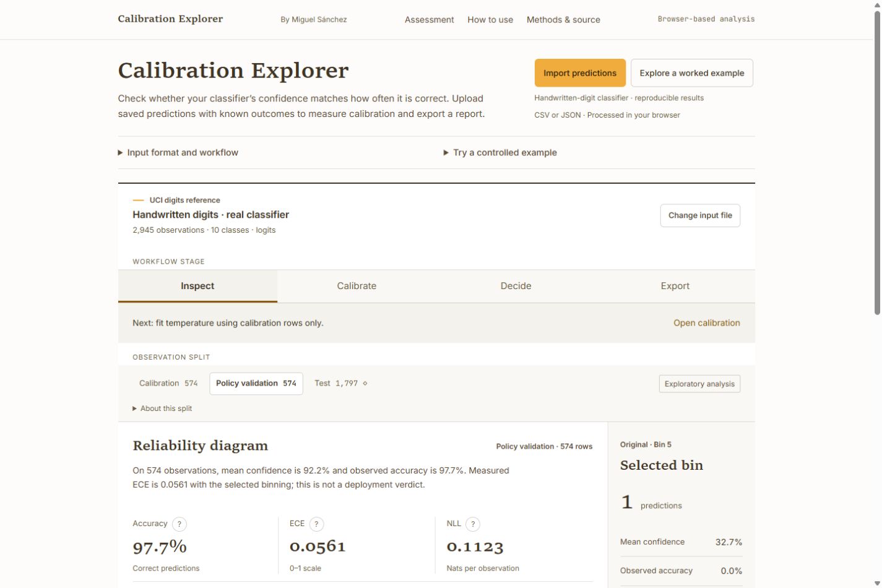Open the Calibrate workflow stage tab

click(x=357, y=286)
